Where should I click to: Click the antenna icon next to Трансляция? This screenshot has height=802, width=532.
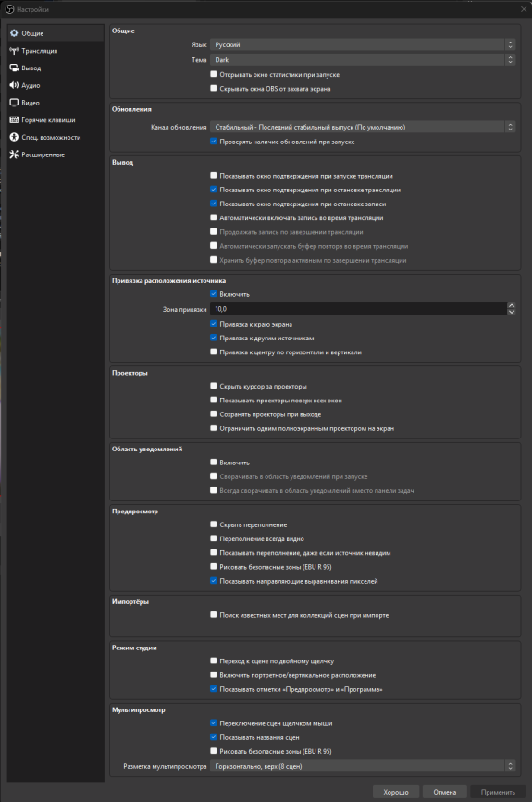tap(14, 51)
